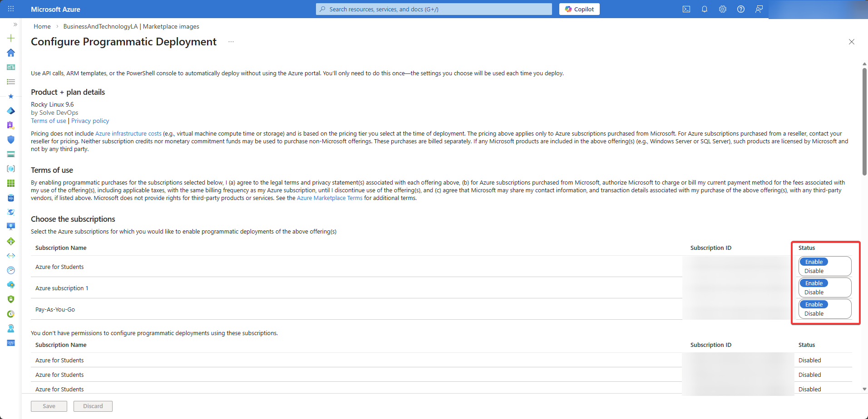Open the more options ellipsis beside page title
The height and width of the screenshot is (419, 868).
pos(231,42)
